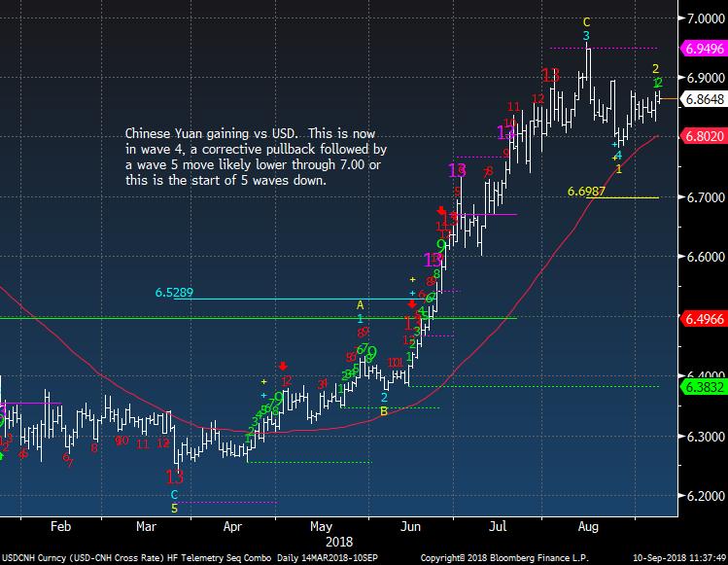
Task: Click the cyan 6.5289 level label
Action: click(174, 293)
